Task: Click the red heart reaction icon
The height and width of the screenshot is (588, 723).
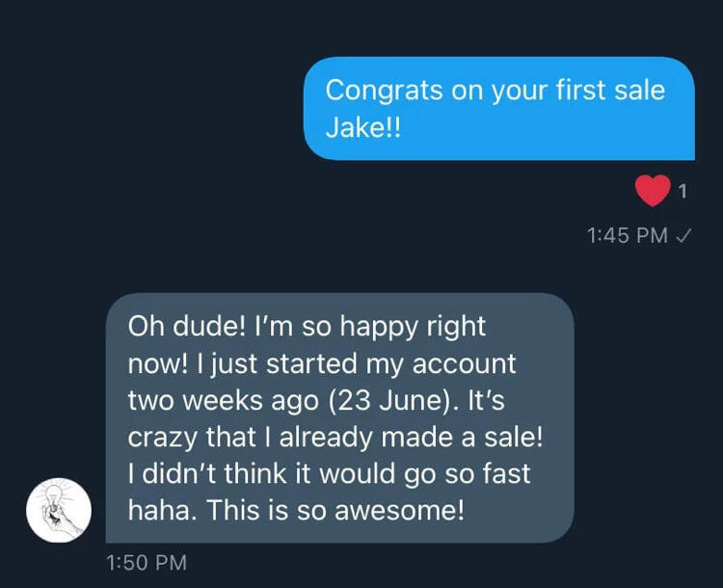Action: tap(653, 191)
